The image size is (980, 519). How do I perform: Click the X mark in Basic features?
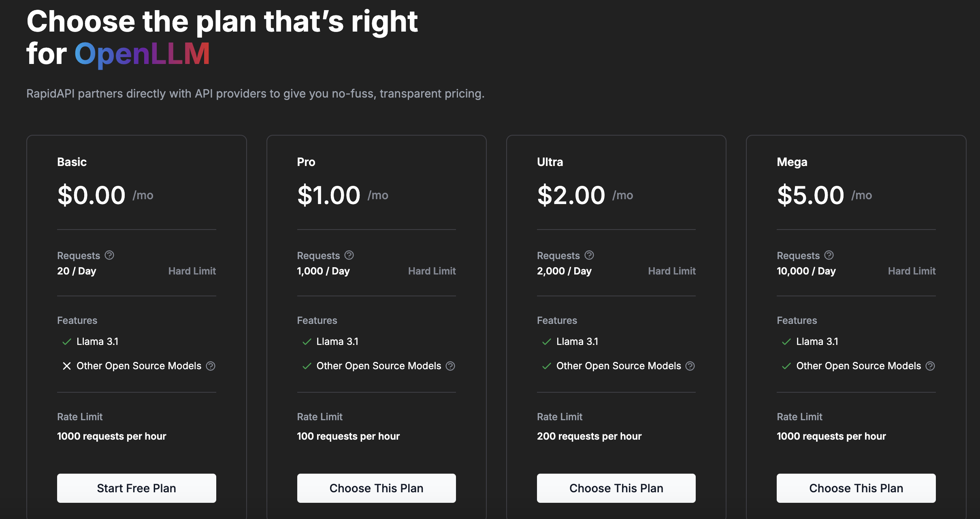[x=67, y=366]
